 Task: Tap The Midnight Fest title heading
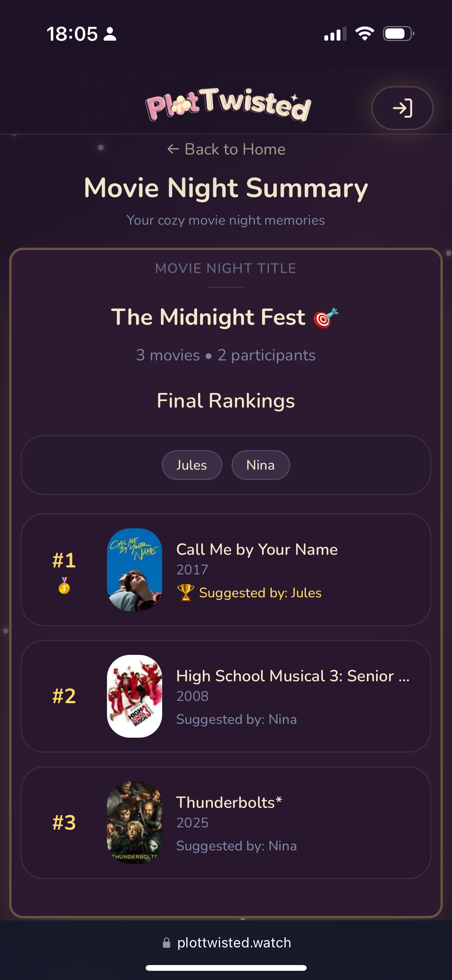(208, 317)
